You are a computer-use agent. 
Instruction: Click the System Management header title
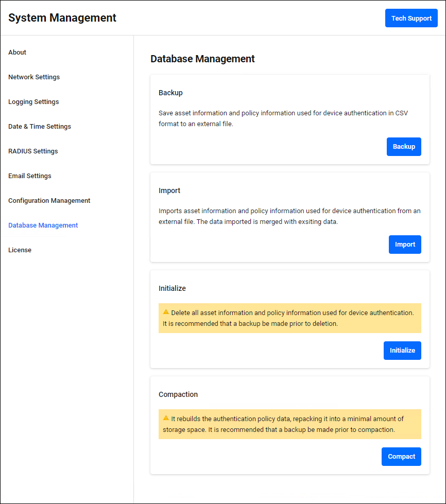tap(62, 18)
